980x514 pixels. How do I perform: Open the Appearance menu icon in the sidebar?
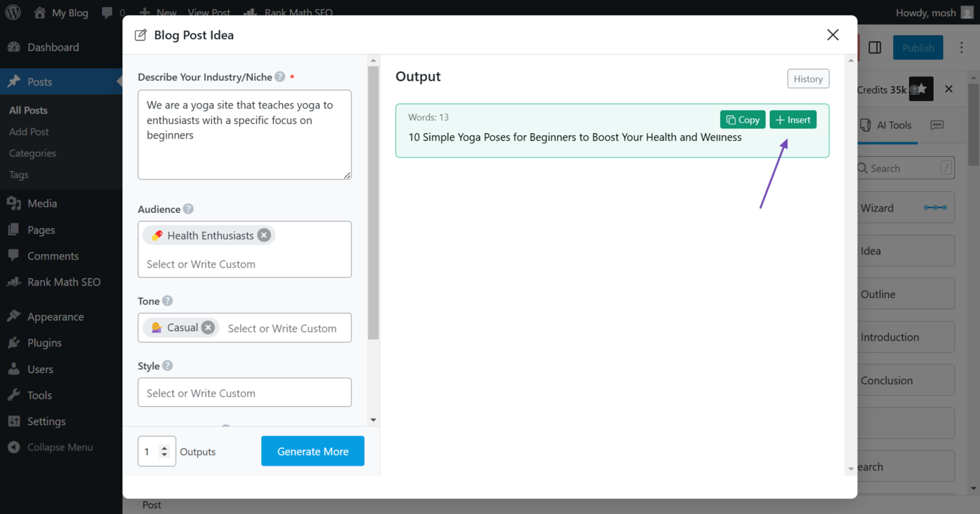pyautogui.click(x=15, y=316)
